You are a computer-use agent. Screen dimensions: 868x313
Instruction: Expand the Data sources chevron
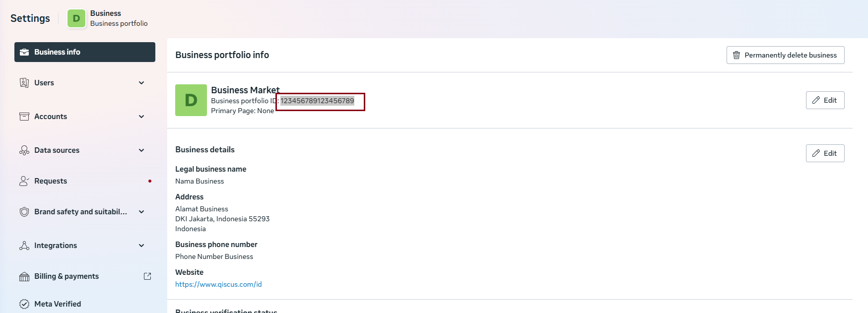point(141,150)
